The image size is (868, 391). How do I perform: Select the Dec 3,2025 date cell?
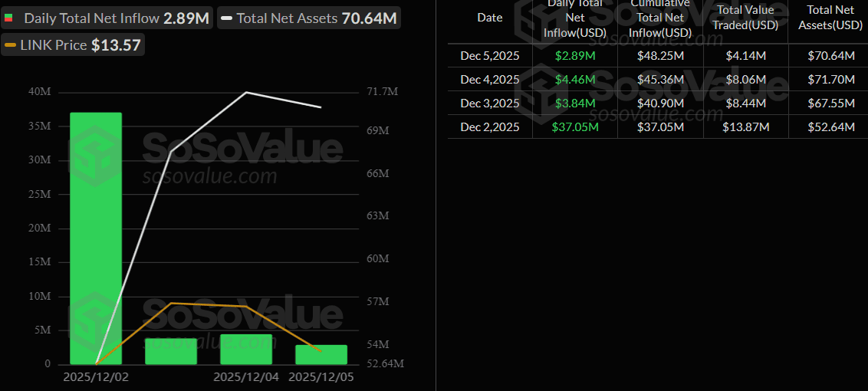[490, 103]
